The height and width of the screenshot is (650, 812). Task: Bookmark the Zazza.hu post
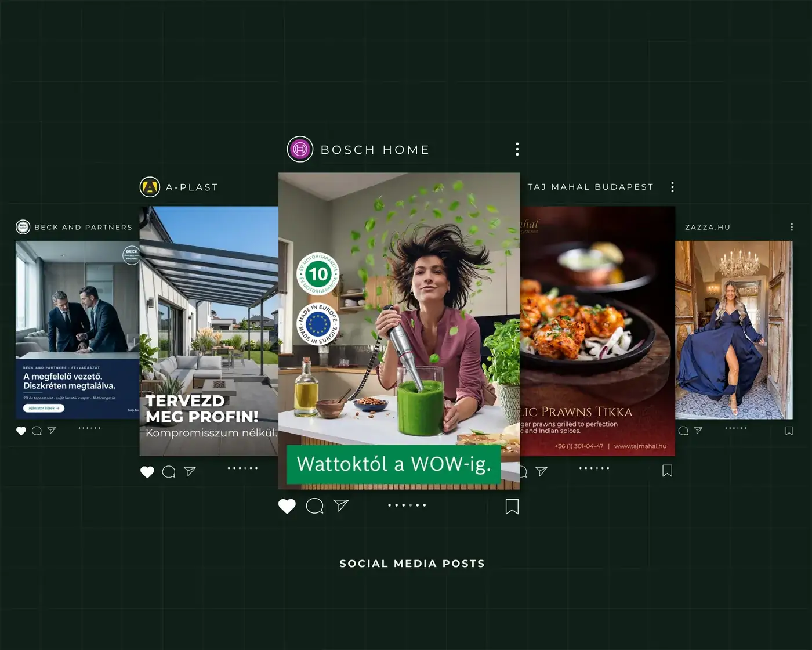click(x=789, y=431)
